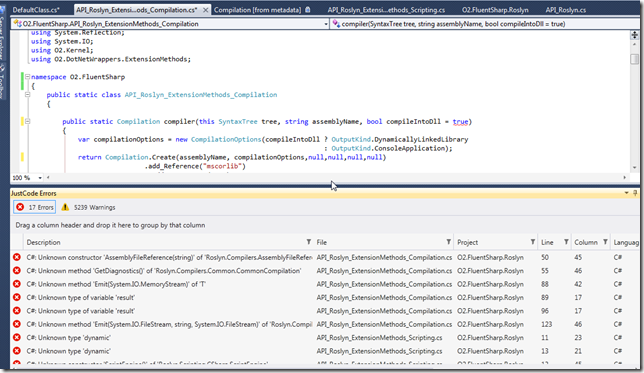Viewport: 644px width, 373px height.
Task: Switch to the O2.FluentSharp.Roslyn tab
Action: click(x=495, y=9)
